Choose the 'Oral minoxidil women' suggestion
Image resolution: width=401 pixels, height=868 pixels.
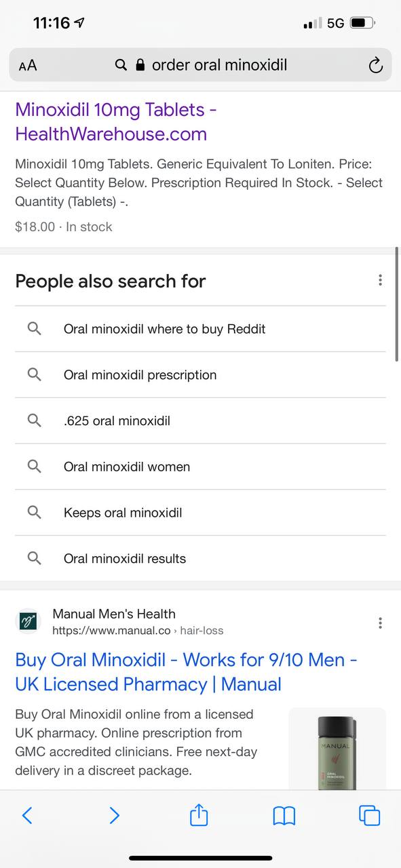pos(200,467)
